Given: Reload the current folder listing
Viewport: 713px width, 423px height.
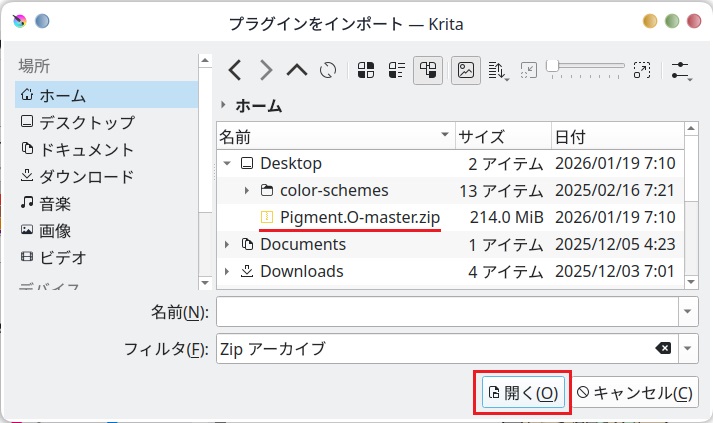Looking at the screenshot, I should click(x=327, y=70).
